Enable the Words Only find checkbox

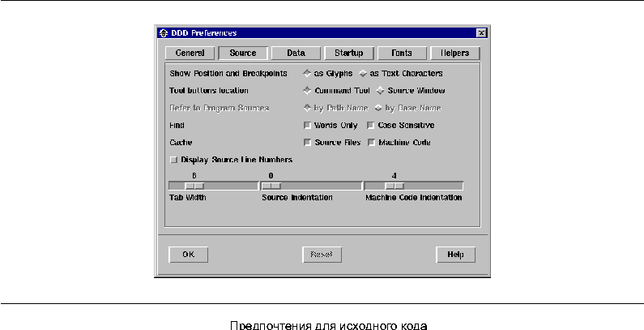tap(307, 126)
